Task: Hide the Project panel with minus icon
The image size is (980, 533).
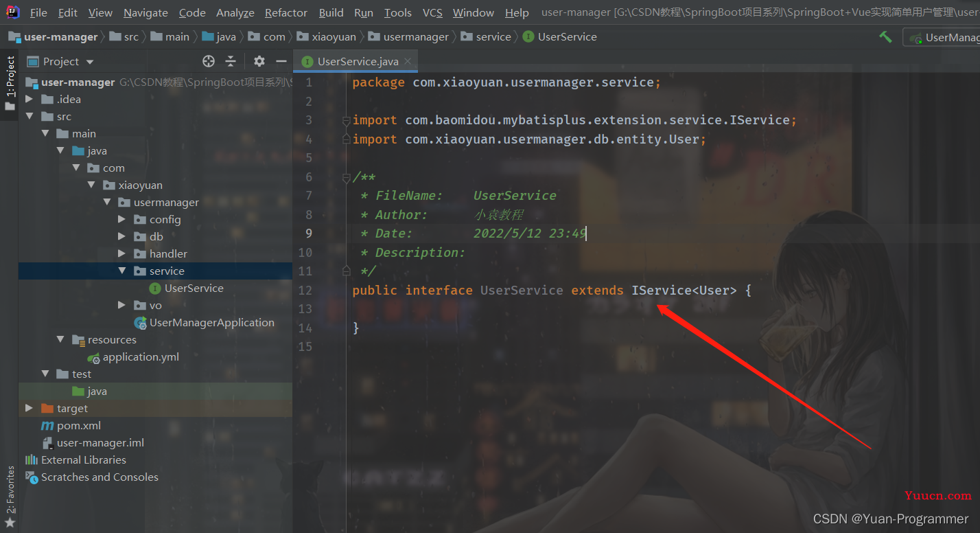Action: [281, 61]
